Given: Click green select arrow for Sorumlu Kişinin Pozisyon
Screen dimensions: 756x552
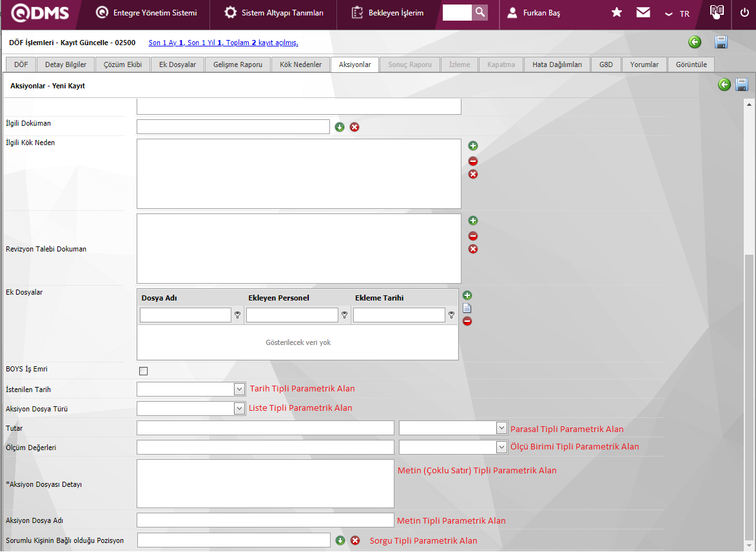Looking at the screenshot, I should click(340, 540).
